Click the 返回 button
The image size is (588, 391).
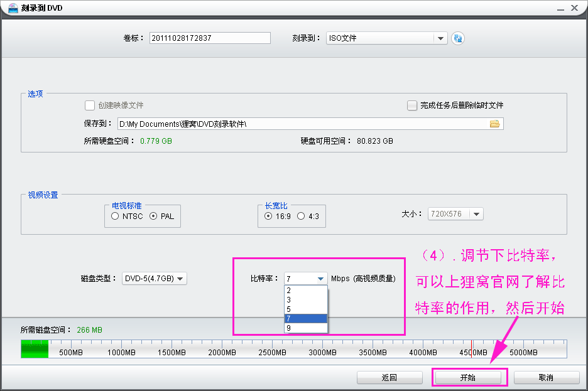389,378
